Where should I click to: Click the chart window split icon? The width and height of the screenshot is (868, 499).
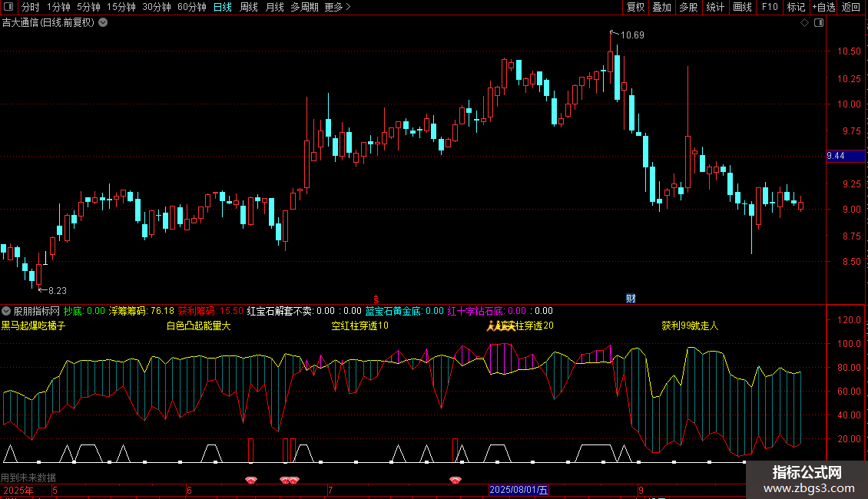pos(819,23)
